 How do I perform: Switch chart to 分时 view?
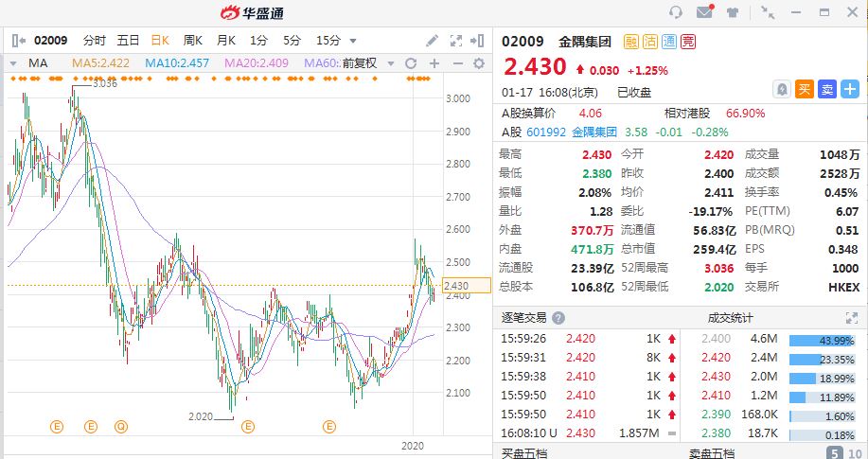point(94,41)
